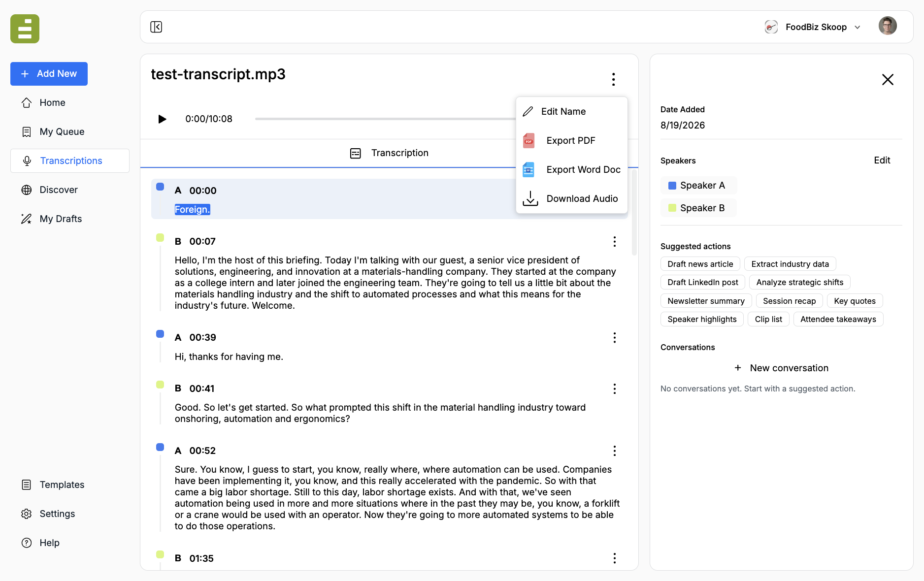This screenshot has width=924, height=581.
Task: Choose Edit Name from the menu
Action: [572, 111]
